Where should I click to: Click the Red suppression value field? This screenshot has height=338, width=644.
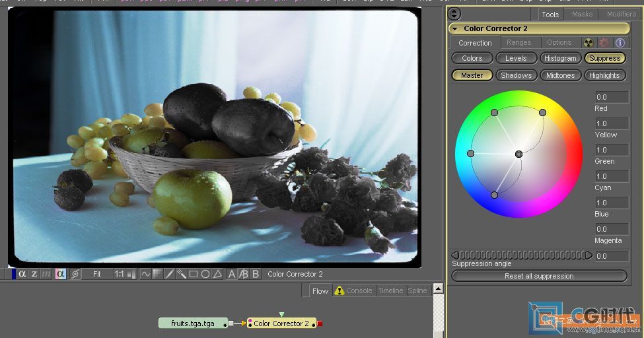coord(612,97)
